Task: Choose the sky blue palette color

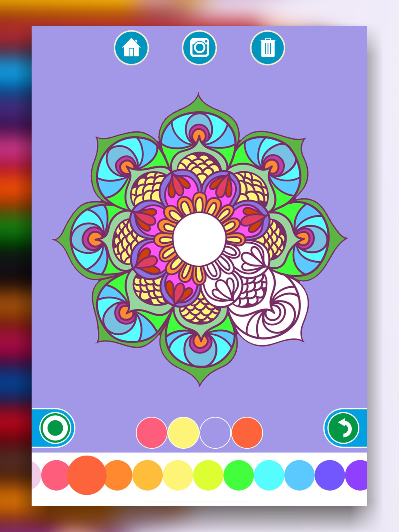Action: (299, 475)
